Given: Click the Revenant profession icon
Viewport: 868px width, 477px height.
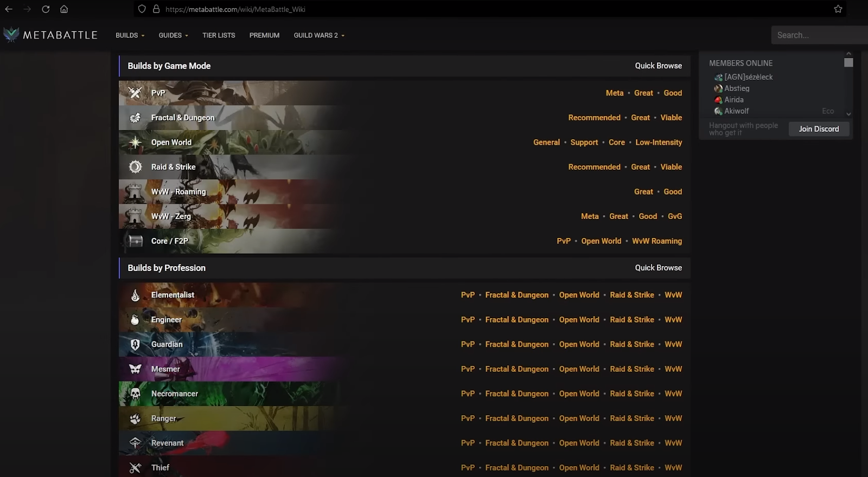Looking at the screenshot, I should pos(135,443).
